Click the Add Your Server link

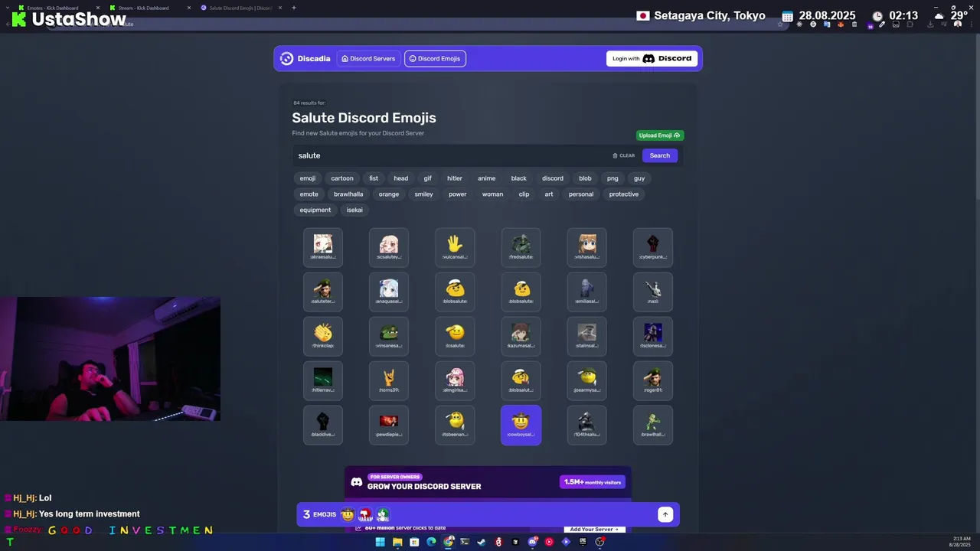point(594,529)
